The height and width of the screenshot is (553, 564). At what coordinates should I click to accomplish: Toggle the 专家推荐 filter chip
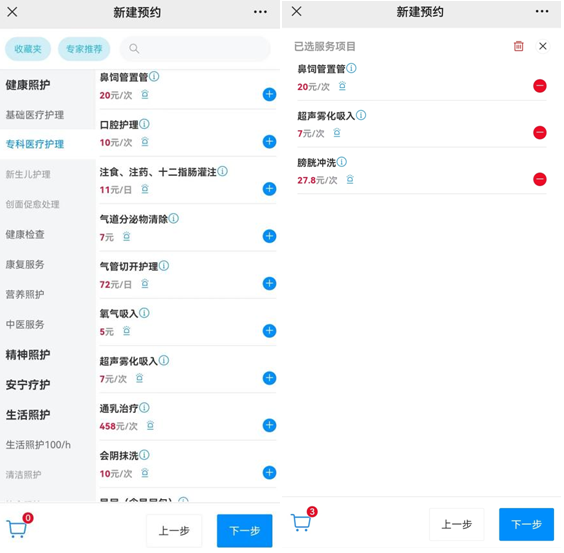click(85, 49)
